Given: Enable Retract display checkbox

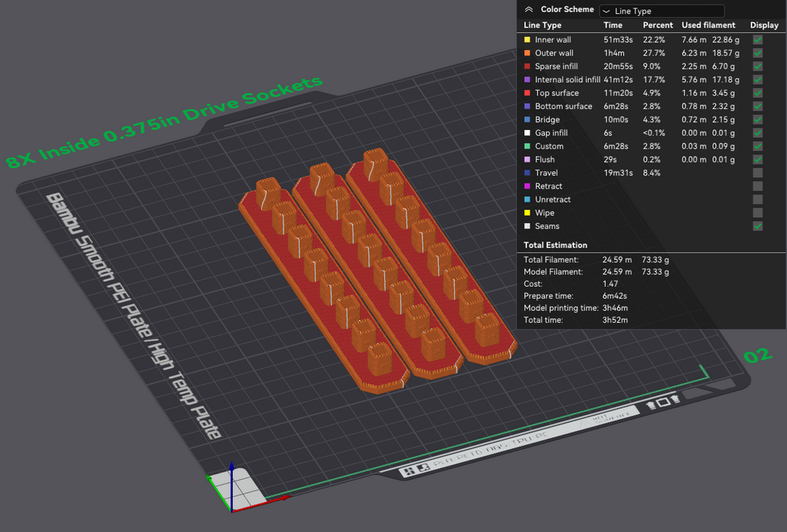Looking at the screenshot, I should pyautogui.click(x=757, y=186).
